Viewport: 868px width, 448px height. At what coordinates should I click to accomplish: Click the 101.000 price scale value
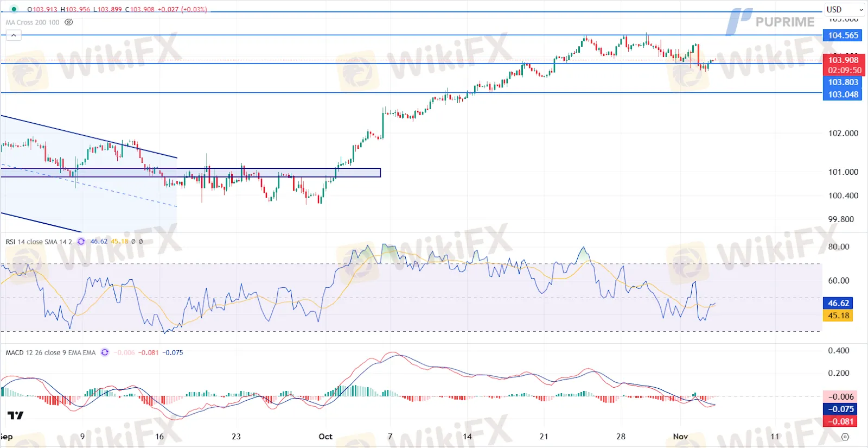[843, 172]
